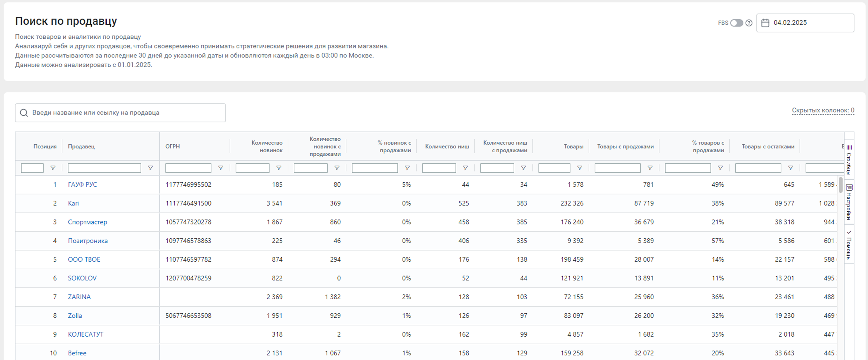Click the Количество новинок filter input
The width and height of the screenshot is (868, 360).
(x=252, y=168)
